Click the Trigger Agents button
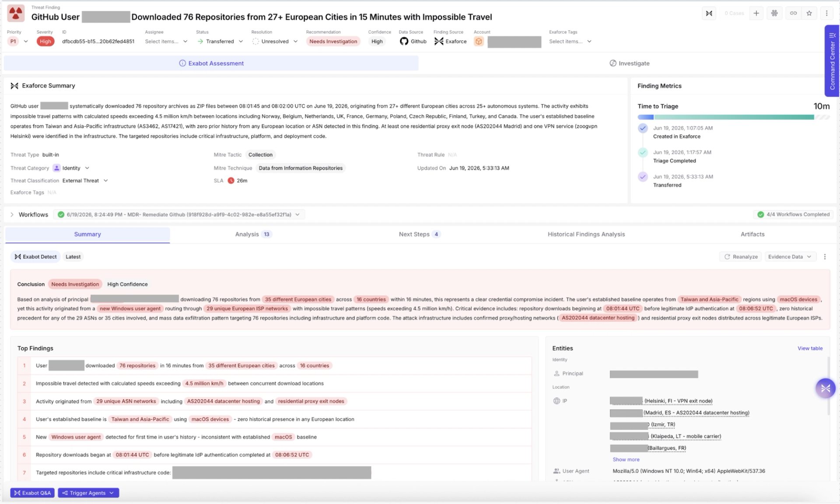The height and width of the screenshot is (504, 840). pyautogui.click(x=88, y=493)
